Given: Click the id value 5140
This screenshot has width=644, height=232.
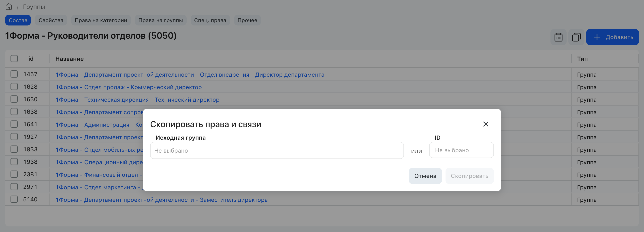Looking at the screenshot, I should click(x=30, y=199).
